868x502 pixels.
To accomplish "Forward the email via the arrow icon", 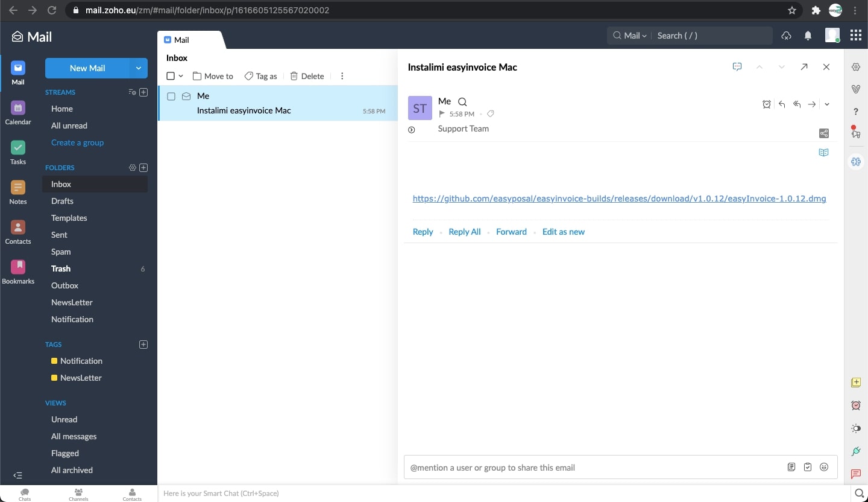I will (812, 104).
